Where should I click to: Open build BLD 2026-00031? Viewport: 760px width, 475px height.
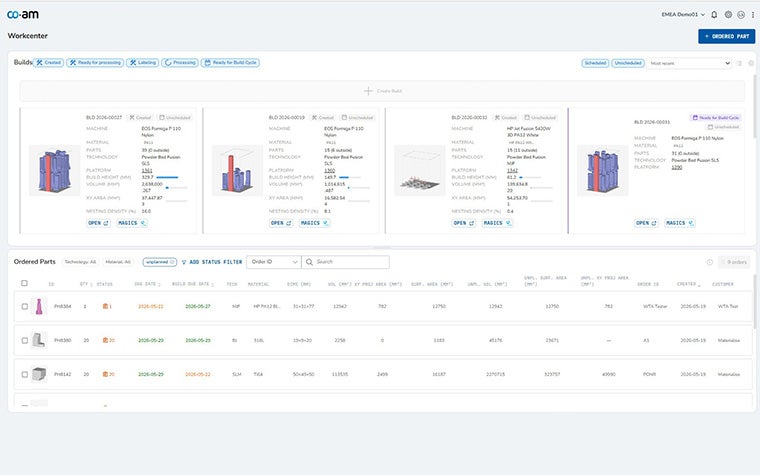point(647,223)
